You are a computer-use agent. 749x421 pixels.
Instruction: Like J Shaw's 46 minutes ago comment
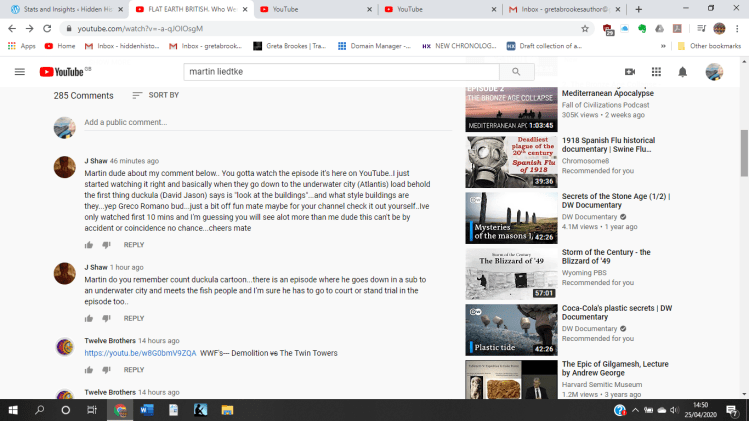click(89, 244)
